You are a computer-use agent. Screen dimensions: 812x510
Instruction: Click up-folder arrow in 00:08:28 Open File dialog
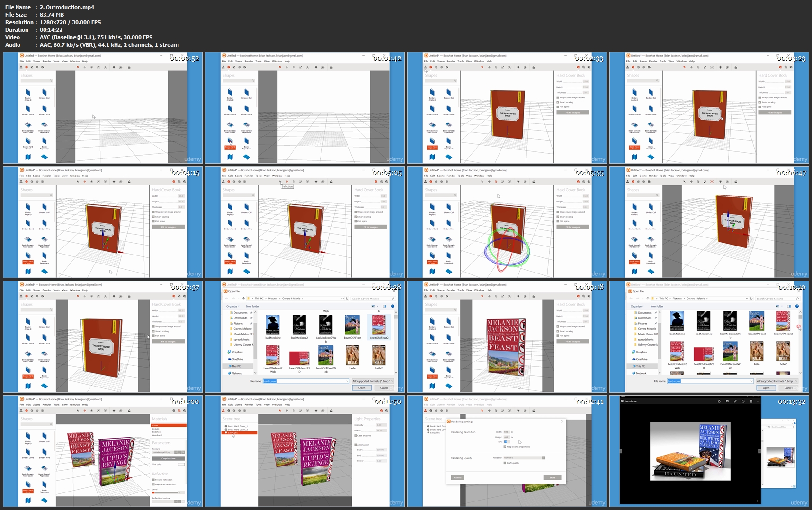tap(243, 299)
